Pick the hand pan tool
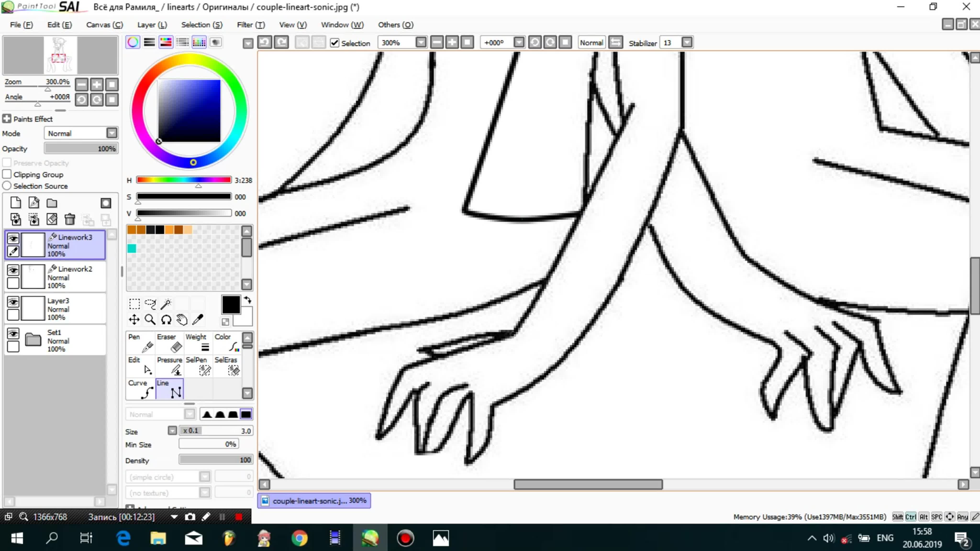980x551 pixels. 182,320
